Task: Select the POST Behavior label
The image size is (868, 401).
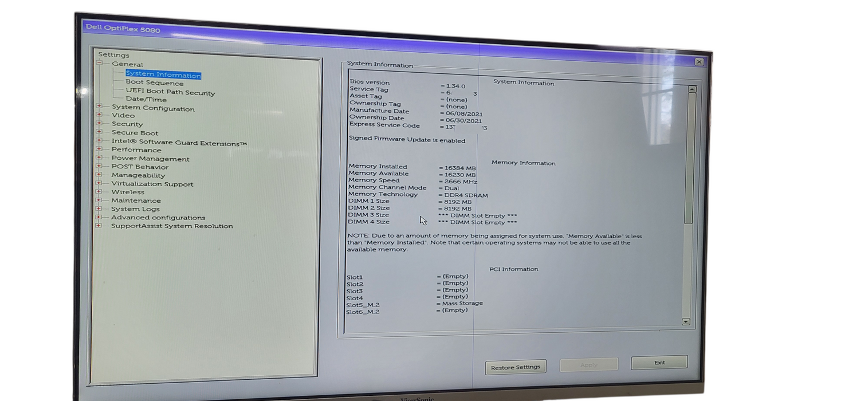Action: [140, 167]
